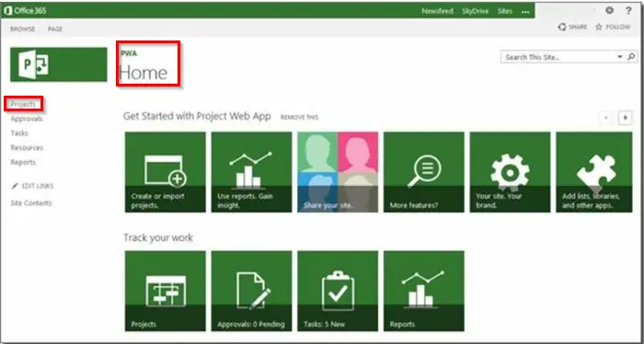The height and width of the screenshot is (344, 644).
Task: Open the Tasks: 5 New tile
Action: point(338,291)
